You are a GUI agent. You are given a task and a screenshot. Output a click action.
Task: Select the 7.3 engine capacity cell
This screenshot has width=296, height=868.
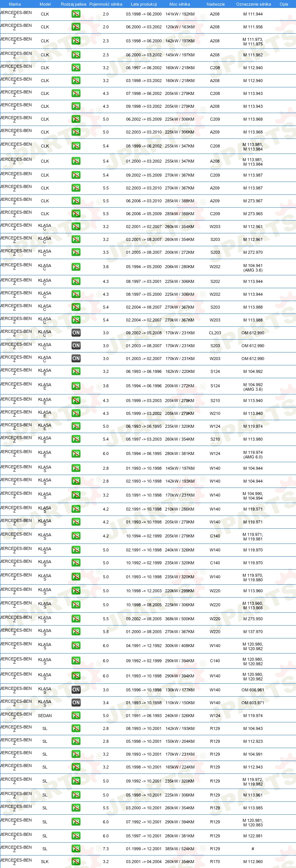click(x=106, y=849)
